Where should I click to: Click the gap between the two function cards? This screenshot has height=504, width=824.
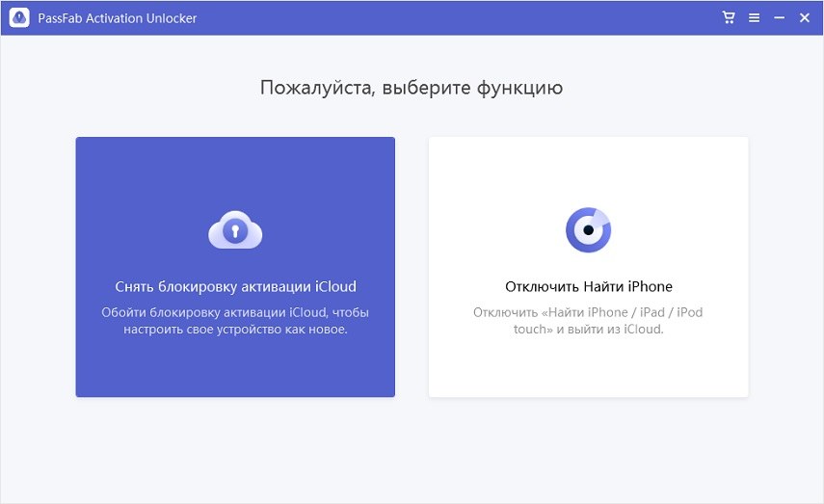412,267
